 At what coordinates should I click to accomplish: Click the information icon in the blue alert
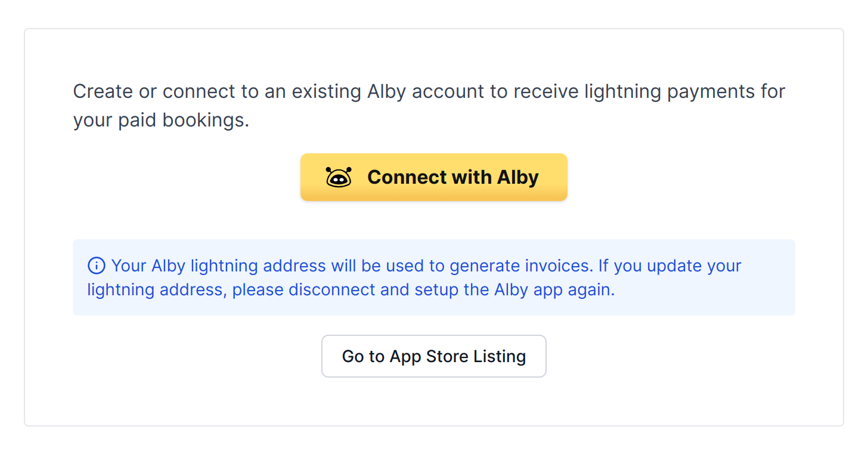pos(96,265)
